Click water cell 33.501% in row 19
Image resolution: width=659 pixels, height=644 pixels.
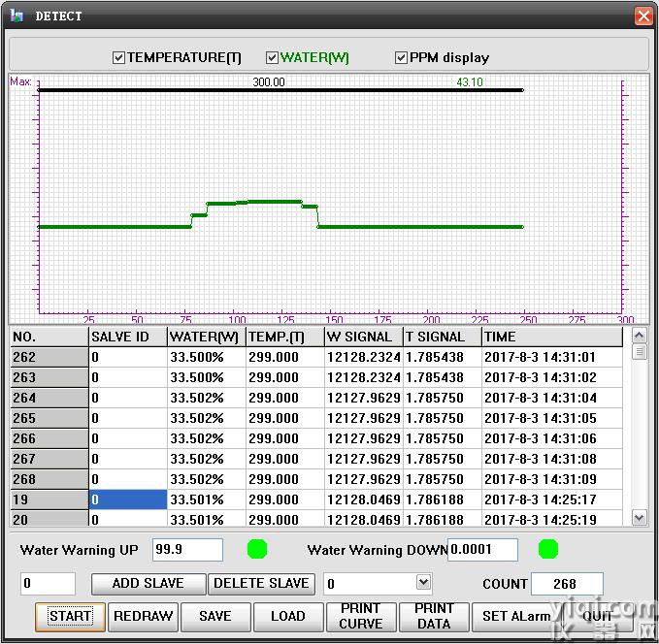point(207,499)
